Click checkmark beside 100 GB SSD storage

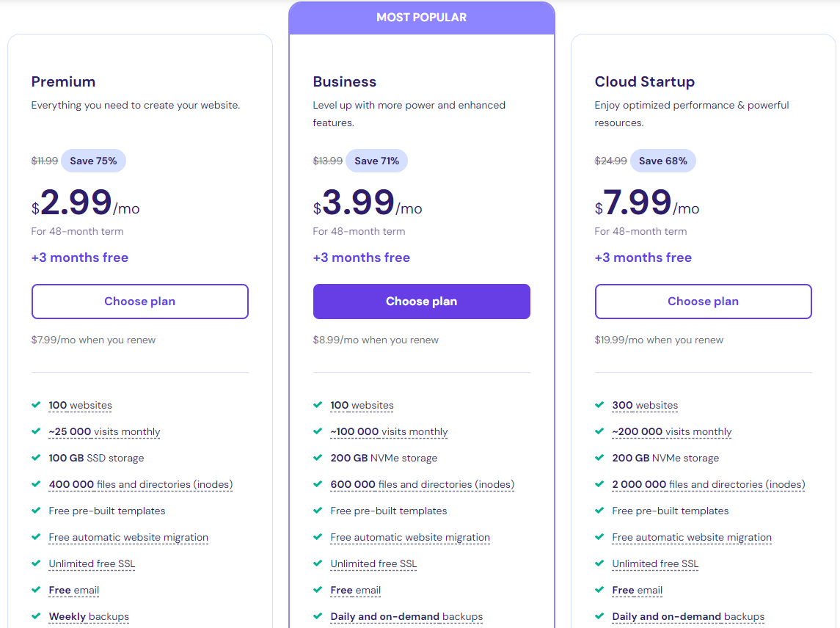tap(36, 458)
